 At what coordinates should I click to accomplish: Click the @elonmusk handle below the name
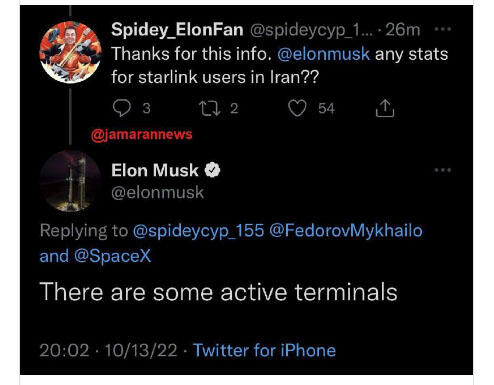point(158,193)
